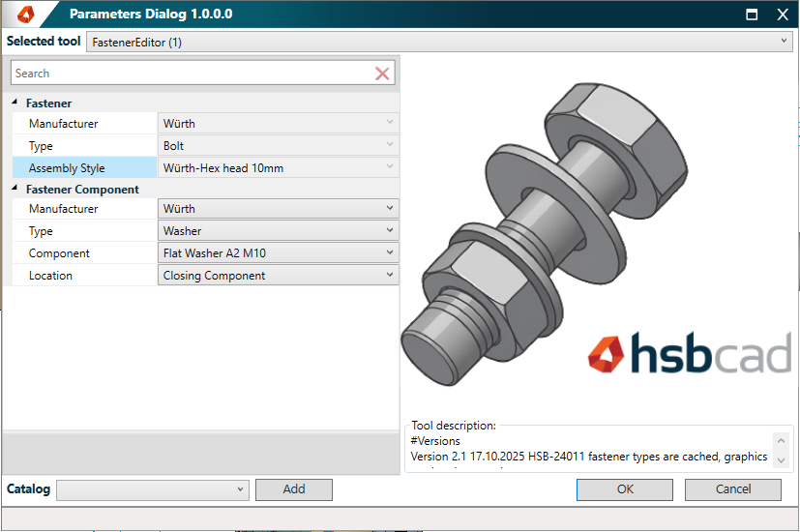
Task: Open Fastener Component Type Washer dropdown
Action: pyautogui.click(x=278, y=230)
